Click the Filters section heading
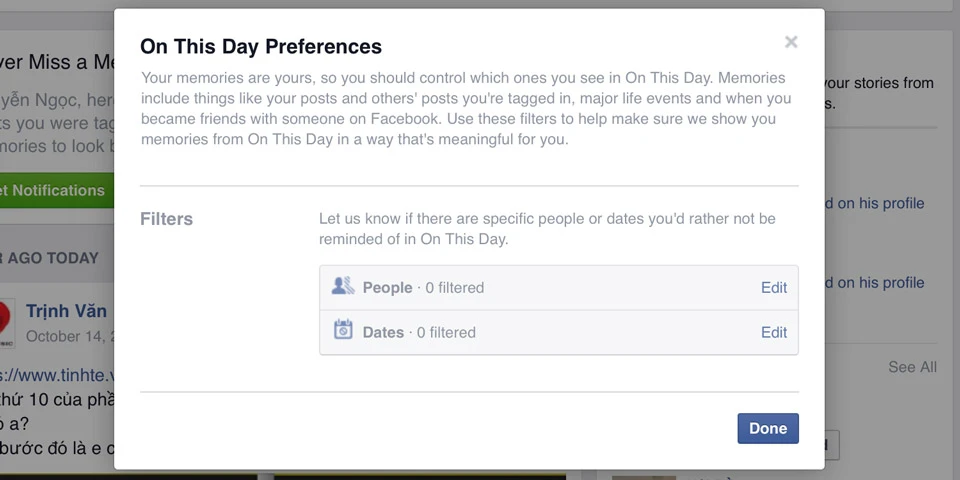This screenshot has height=480, width=960. (166, 219)
